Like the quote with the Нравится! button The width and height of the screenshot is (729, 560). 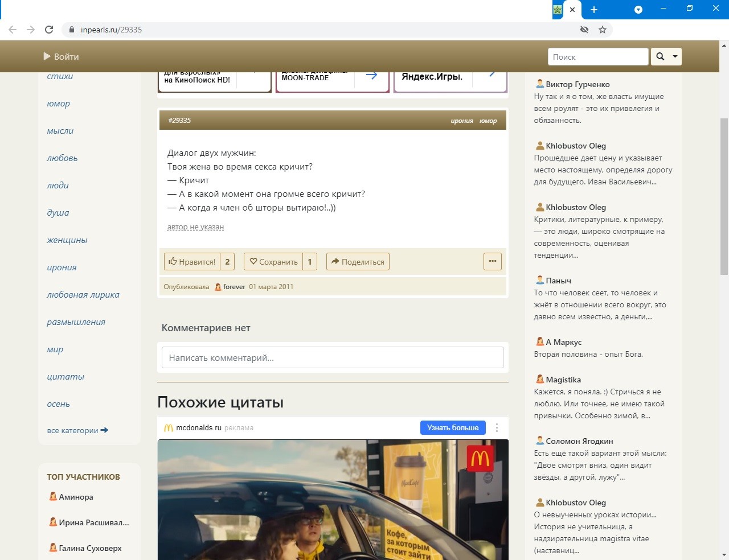coord(192,262)
